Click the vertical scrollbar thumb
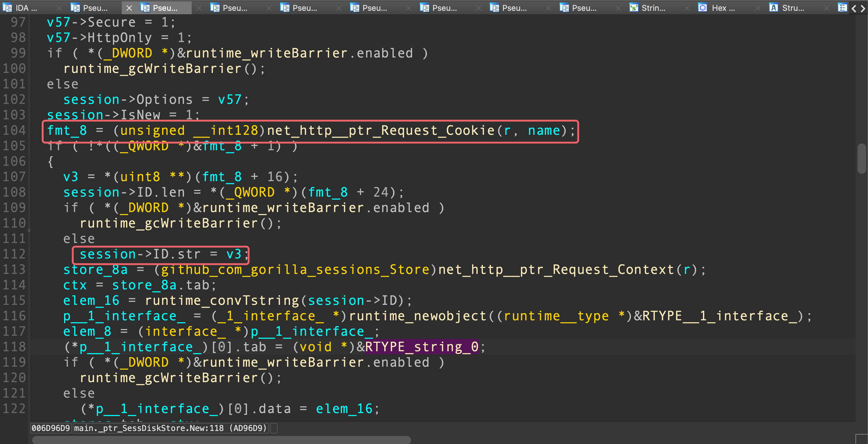The width and height of the screenshot is (868, 444). (862, 158)
